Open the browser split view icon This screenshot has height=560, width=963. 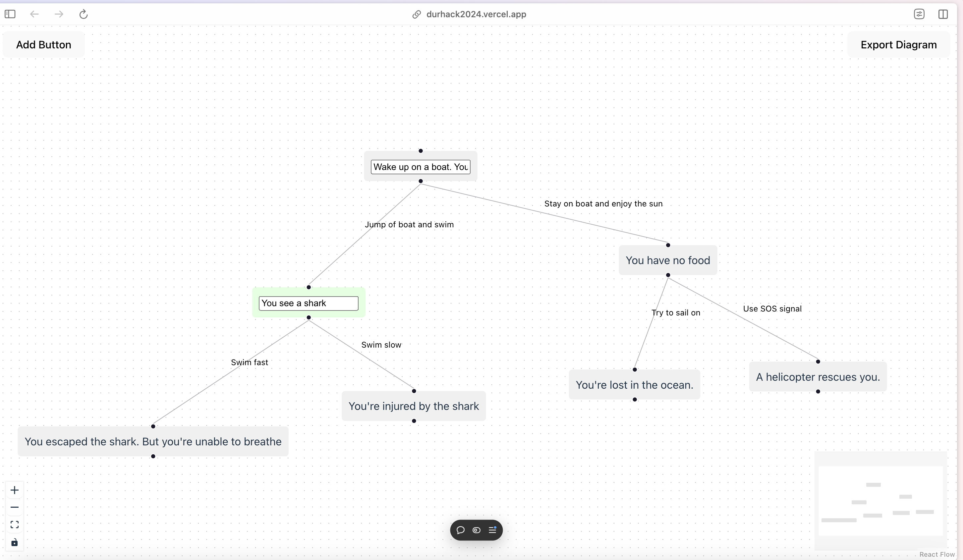coord(943,15)
